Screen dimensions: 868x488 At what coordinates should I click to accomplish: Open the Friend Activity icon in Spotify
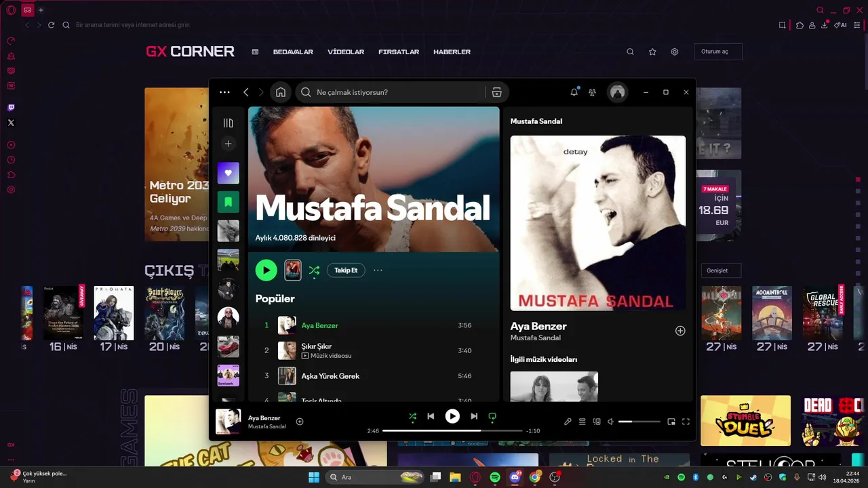593,92
